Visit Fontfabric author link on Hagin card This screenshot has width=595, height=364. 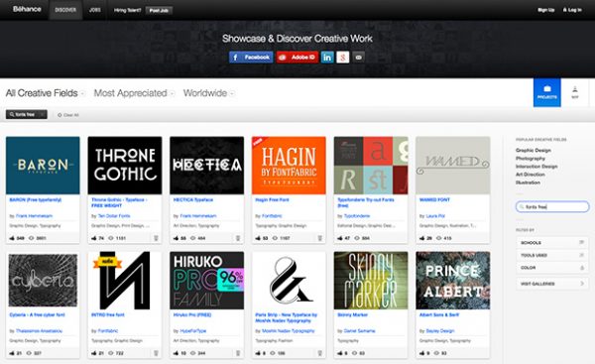coord(272,216)
